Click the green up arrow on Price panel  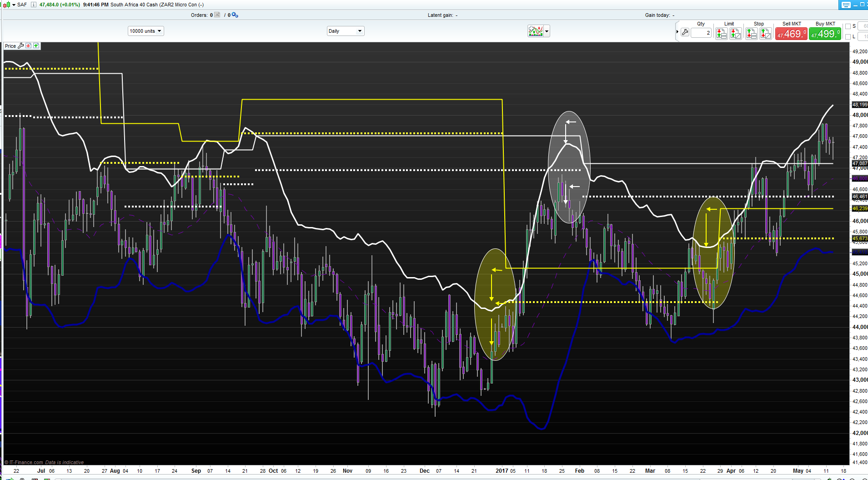coord(36,46)
